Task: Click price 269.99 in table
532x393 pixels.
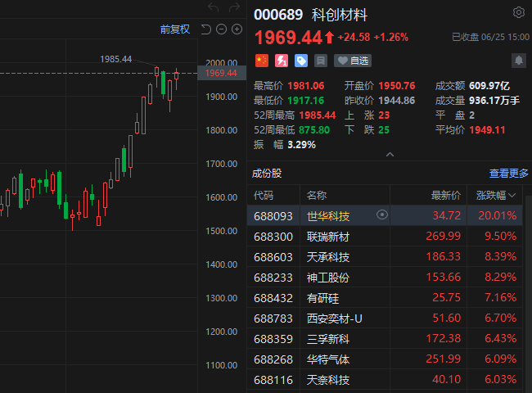Action: (443, 236)
